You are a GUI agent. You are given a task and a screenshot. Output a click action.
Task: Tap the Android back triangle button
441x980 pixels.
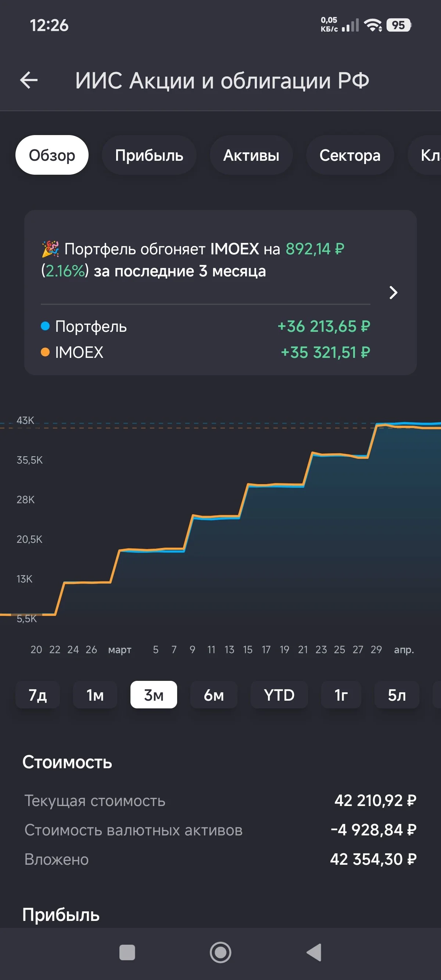pyautogui.click(x=314, y=952)
